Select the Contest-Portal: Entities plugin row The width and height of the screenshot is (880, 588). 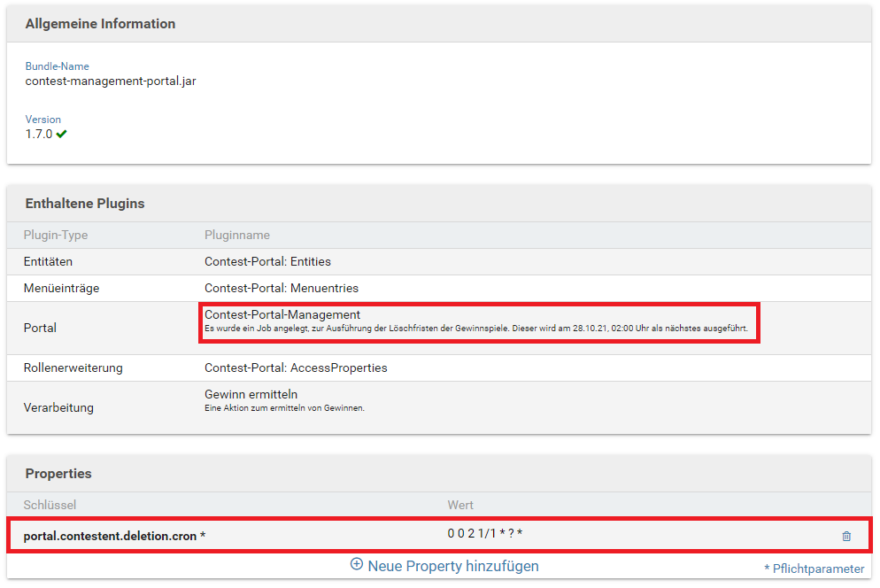[267, 261]
